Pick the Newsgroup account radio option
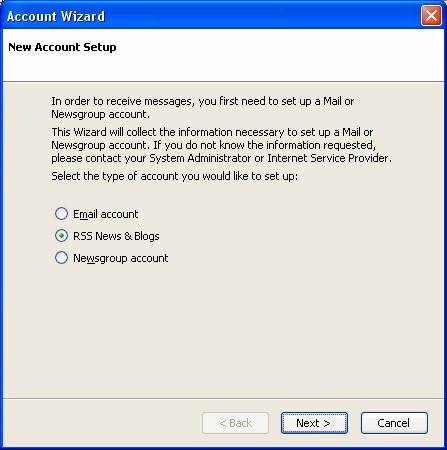The image size is (447, 450). click(61, 258)
